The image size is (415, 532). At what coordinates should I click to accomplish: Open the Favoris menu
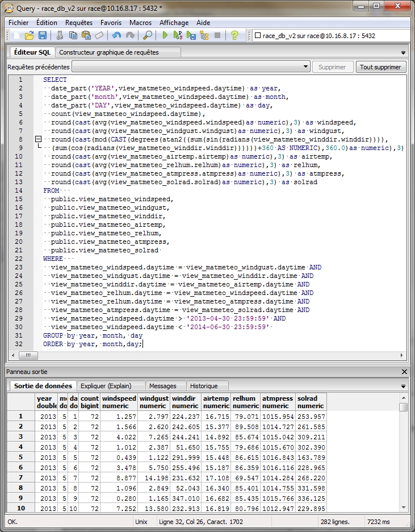(111, 23)
